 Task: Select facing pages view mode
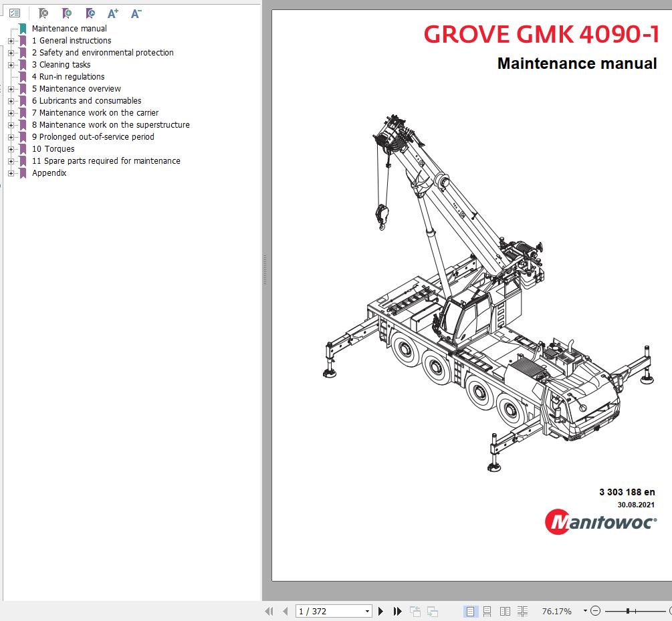505,611
